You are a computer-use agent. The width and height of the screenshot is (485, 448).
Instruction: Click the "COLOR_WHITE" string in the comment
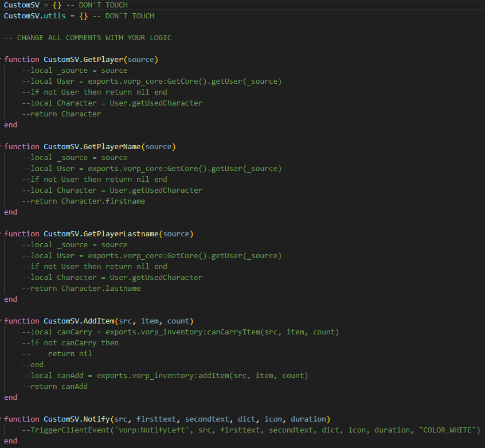447,430
